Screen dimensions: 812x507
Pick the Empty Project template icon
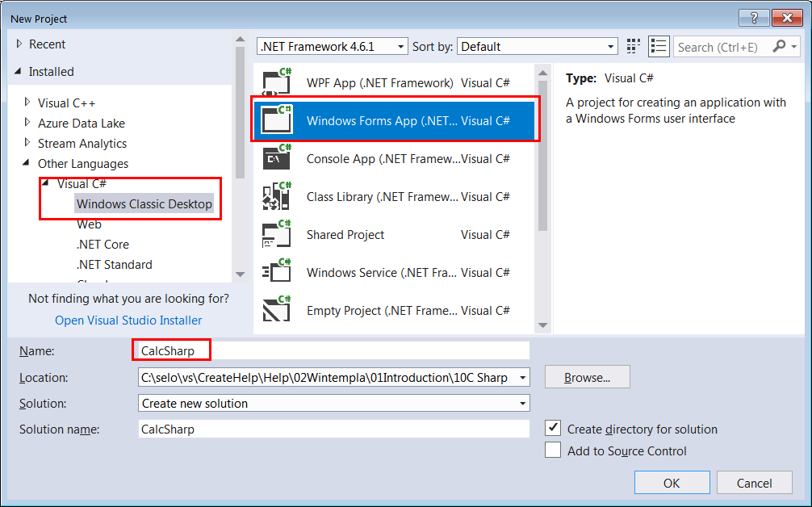coord(277,310)
